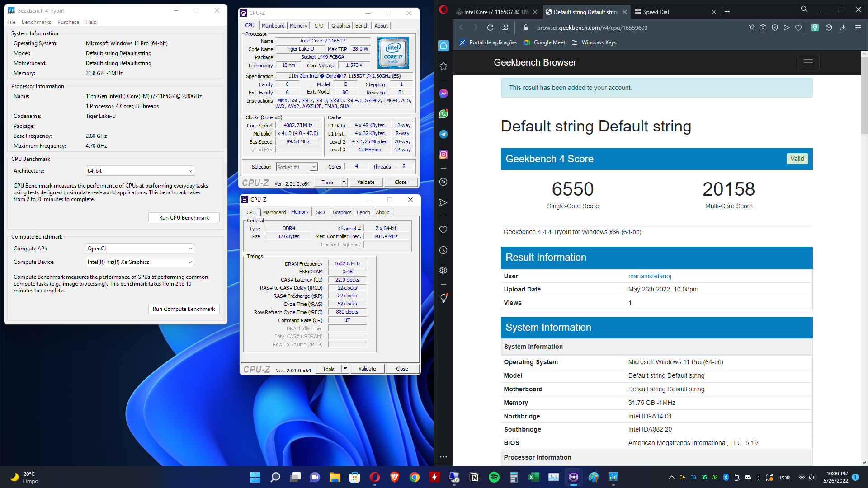
Task: Click Run Compute Benchmark button
Action: (x=184, y=309)
